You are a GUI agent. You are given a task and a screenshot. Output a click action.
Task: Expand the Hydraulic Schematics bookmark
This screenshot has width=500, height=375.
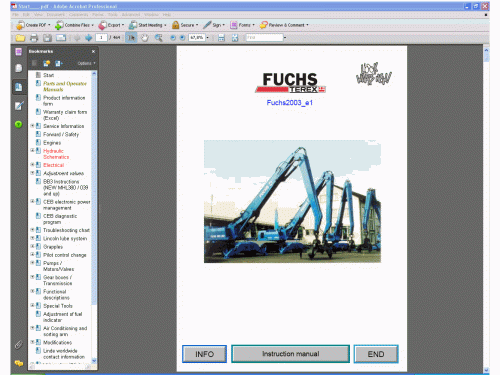[32, 150]
